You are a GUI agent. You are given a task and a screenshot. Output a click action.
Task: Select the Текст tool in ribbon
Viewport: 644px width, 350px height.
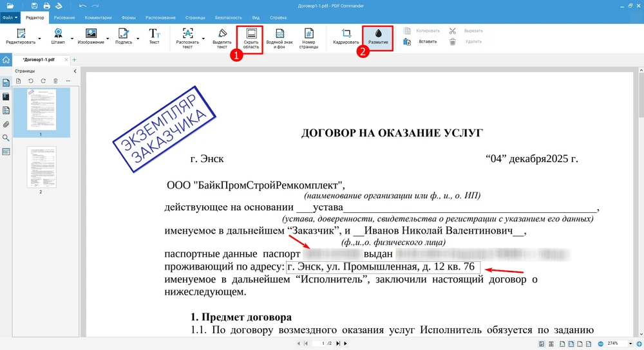click(x=154, y=36)
